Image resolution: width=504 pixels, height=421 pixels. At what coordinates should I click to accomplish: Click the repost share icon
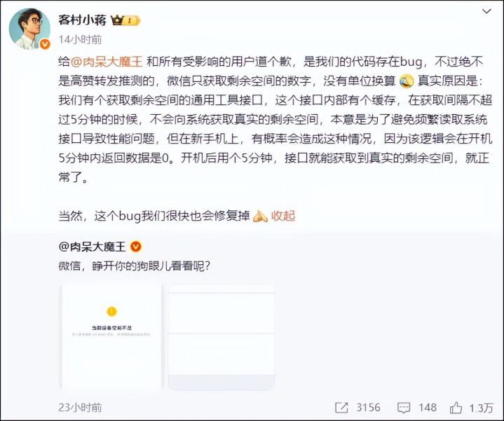click(x=341, y=408)
